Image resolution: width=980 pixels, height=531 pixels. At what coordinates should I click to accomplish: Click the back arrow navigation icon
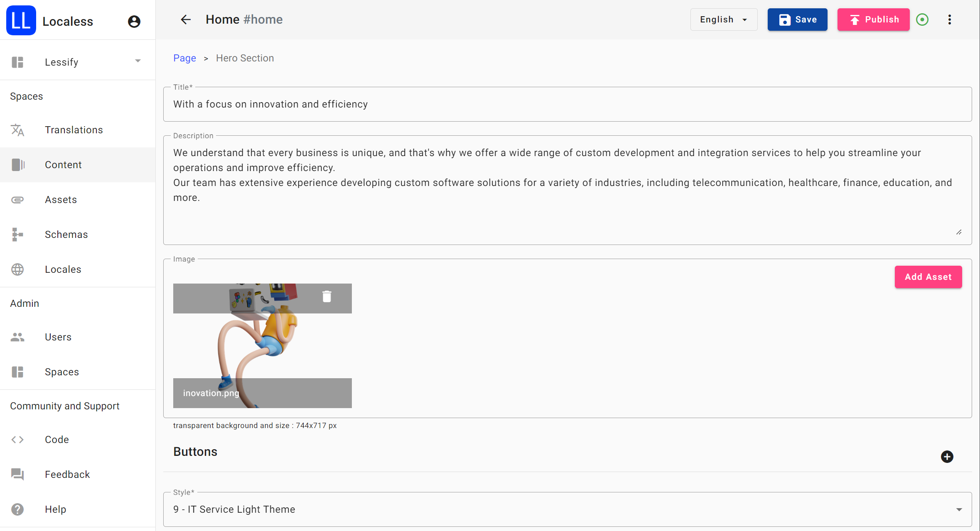click(x=185, y=20)
